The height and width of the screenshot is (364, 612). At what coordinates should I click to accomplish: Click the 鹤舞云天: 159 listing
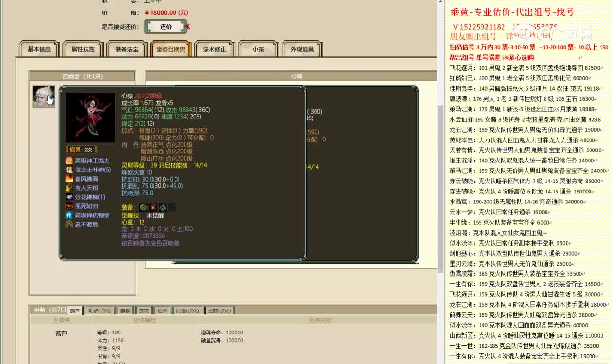point(522,315)
